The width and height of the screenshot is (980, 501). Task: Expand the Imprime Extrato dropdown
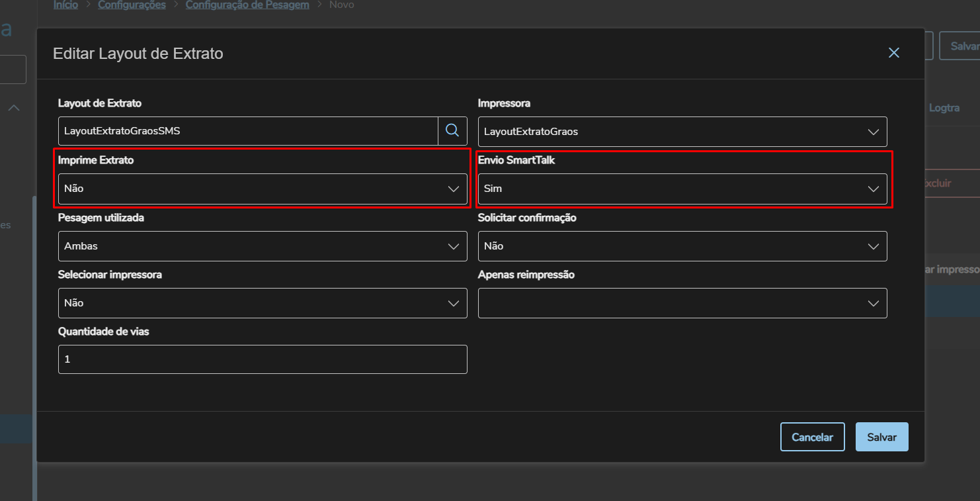coord(262,189)
